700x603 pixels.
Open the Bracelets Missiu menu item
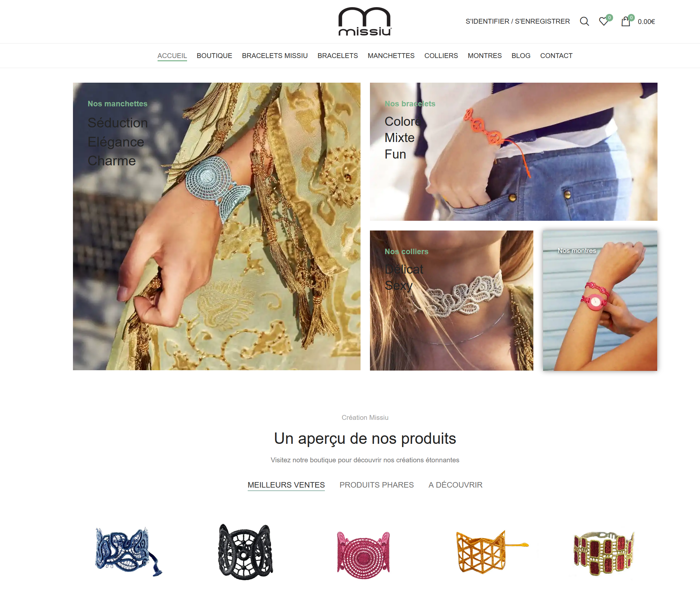[275, 56]
